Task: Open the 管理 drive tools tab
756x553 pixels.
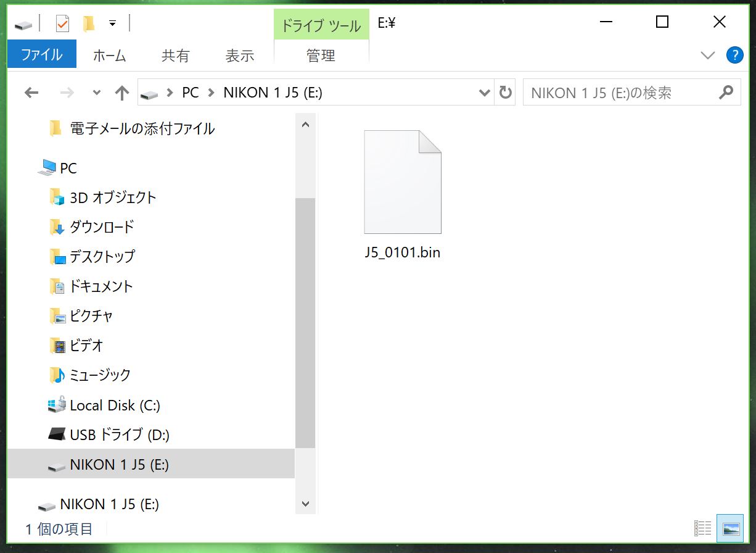Action: tap(321, 56)
